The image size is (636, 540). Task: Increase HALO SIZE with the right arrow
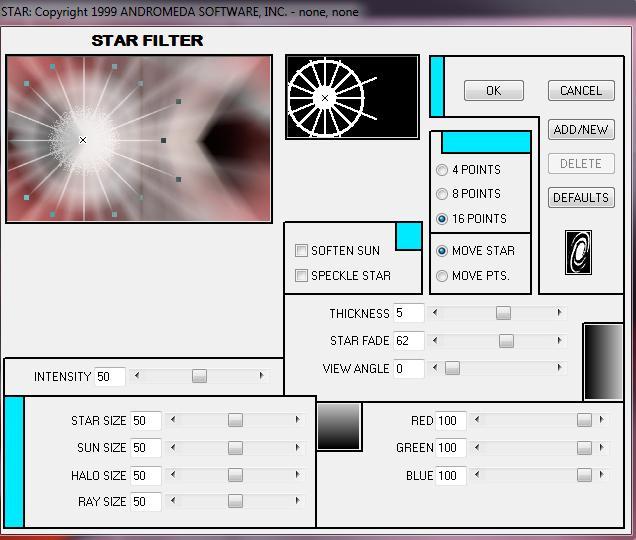click(298, 474)
